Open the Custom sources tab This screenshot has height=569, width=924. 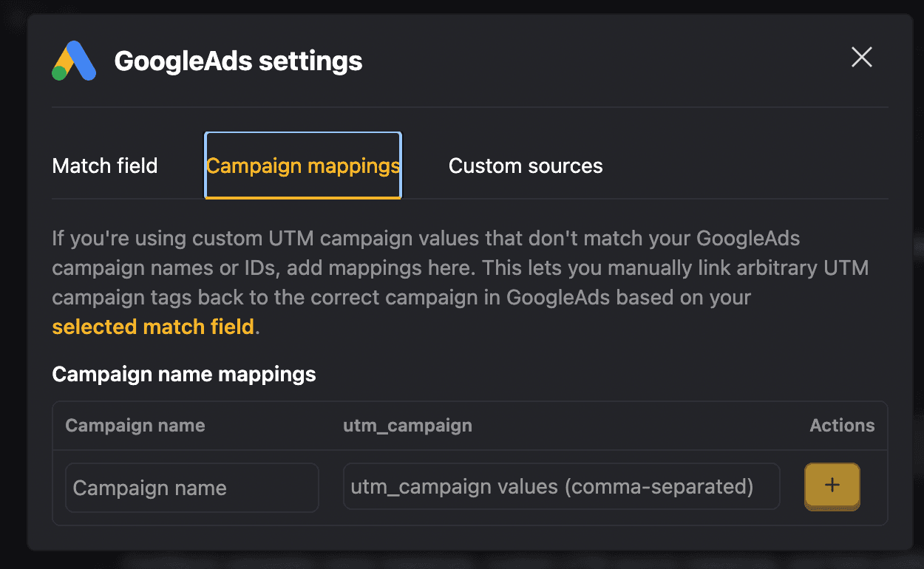(525, 166)
